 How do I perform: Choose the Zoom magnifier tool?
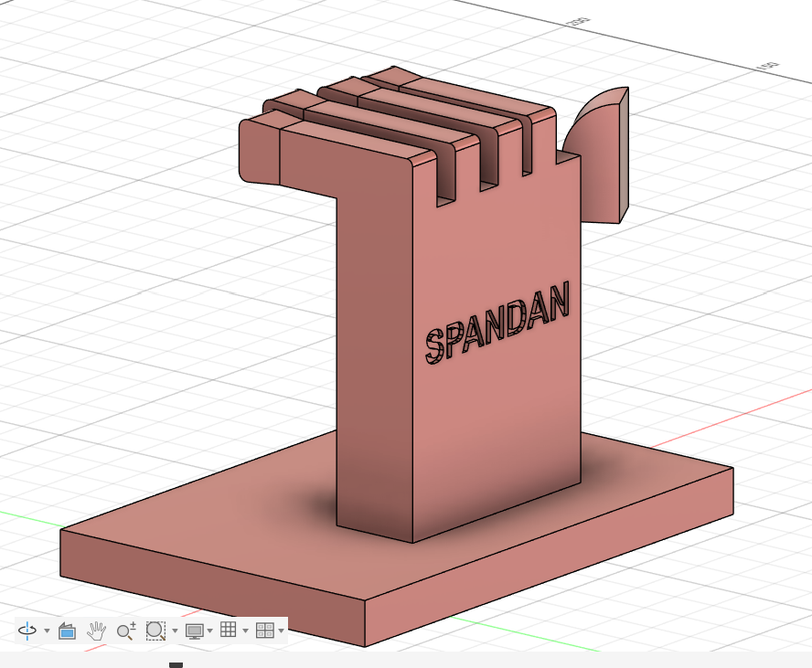[x=126, y=631]
